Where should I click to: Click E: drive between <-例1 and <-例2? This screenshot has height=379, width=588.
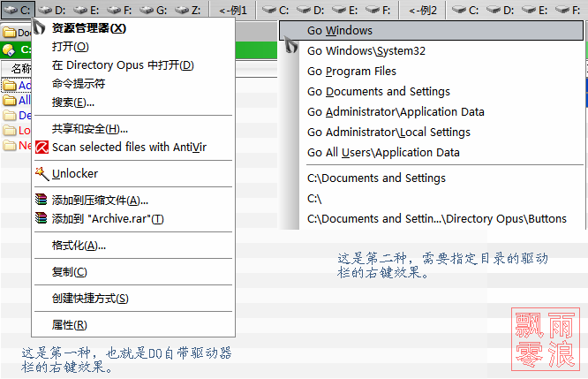(344, 10)
